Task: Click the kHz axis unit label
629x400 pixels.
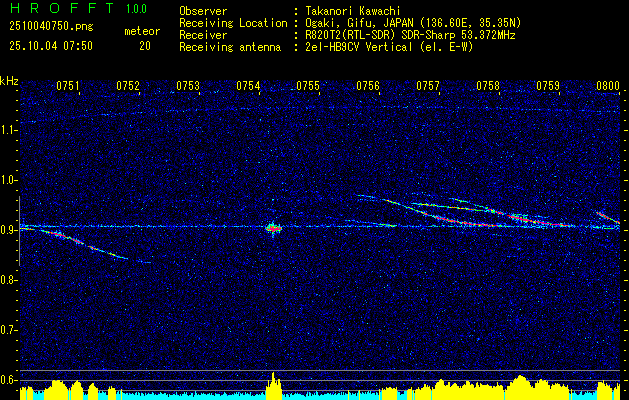Action: (x=9, y=81)
